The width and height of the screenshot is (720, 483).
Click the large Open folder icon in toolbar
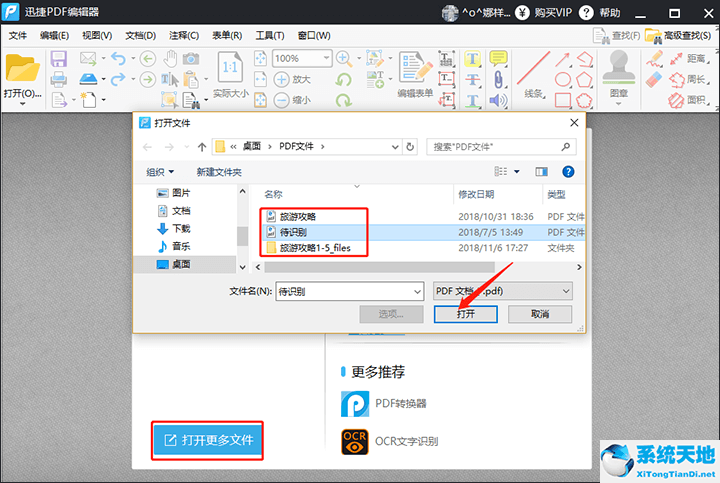coord(22,69)
